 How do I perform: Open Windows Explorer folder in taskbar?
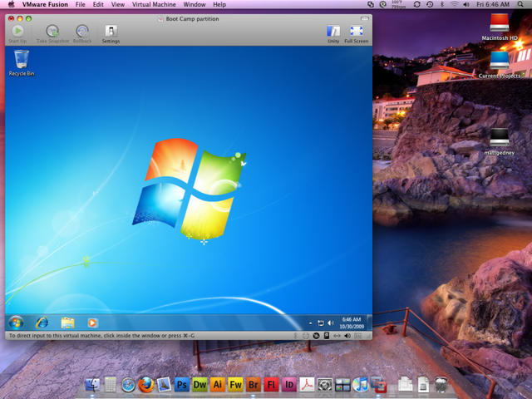point(67,323)
